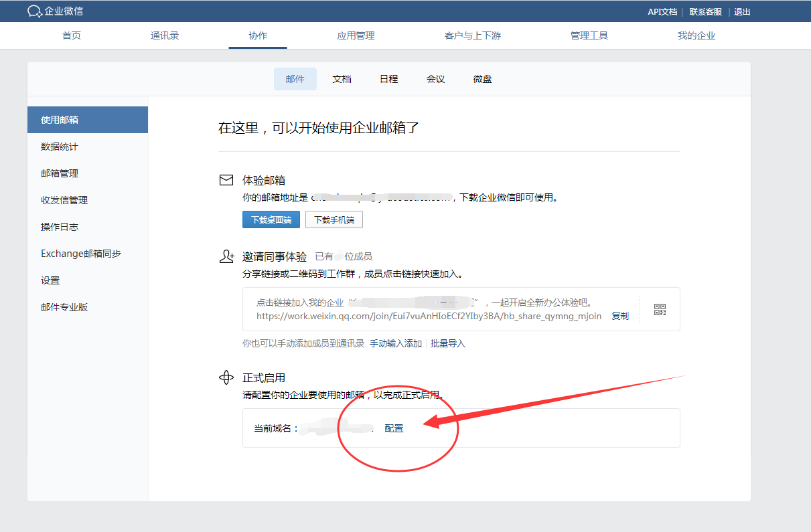Click the add-person icon beside 邀请同事体验
The height and width of the screenshot is (532, 811).
click(x=226, y=256)
